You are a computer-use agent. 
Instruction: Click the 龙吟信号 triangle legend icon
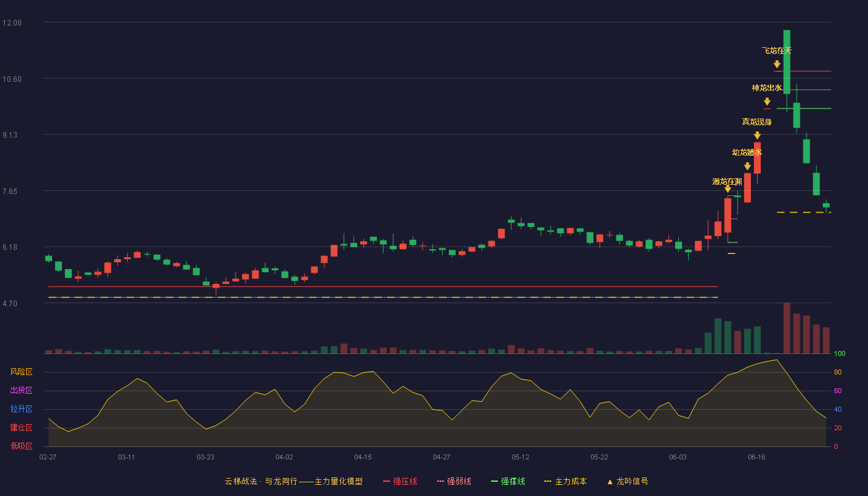[609, 482]
